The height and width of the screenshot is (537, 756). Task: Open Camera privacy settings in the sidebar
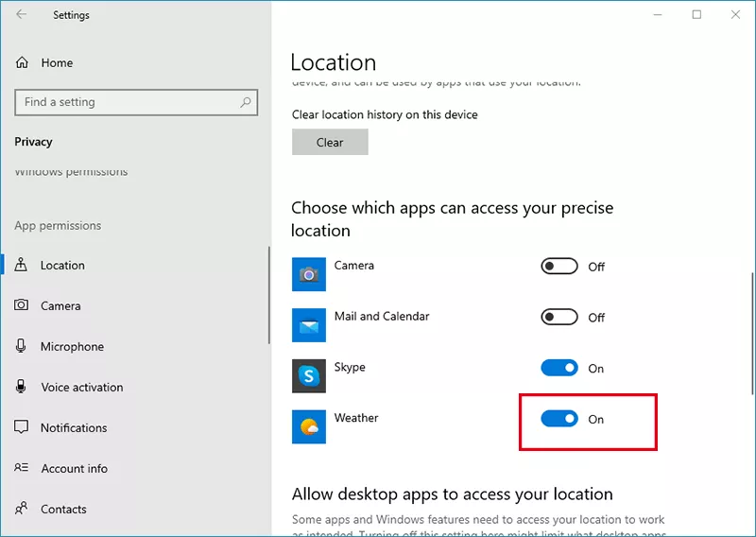[60, 306]
